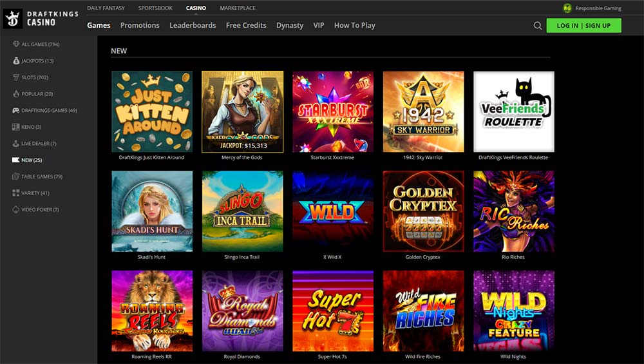Click the Jackpots money bag icon
Screen dimensions: 644x364
pyautogui.click(x=16, y=61)
